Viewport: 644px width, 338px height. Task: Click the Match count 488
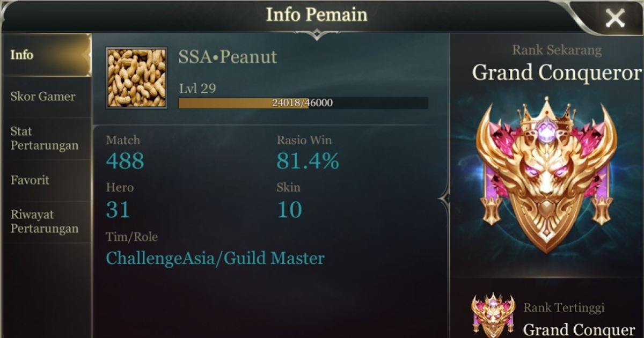[125, 160]
